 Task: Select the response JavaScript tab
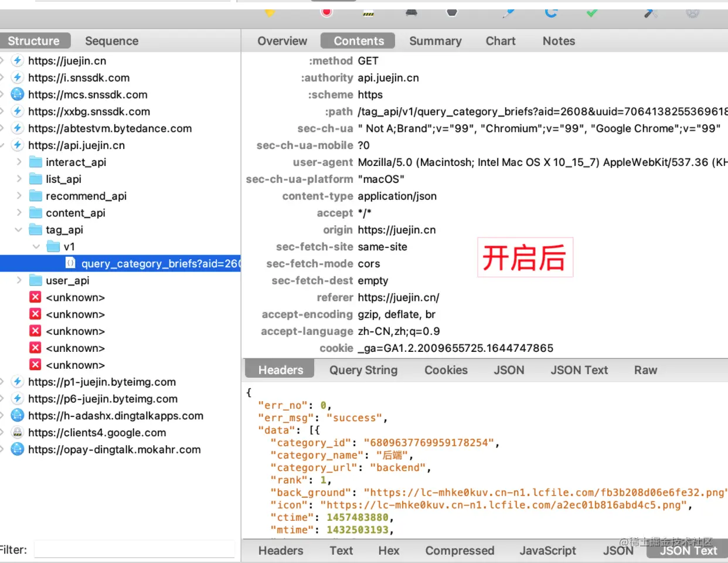click(x=547, y=551)
